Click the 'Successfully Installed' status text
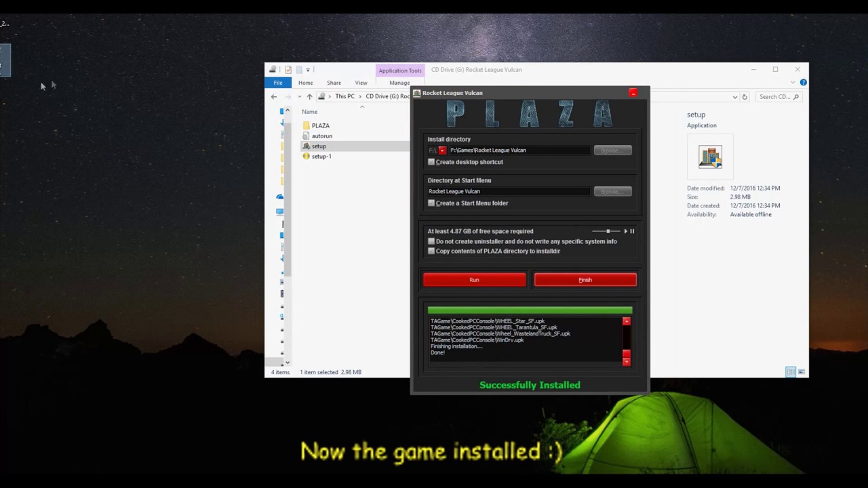Screen dimensions: 868x488 (530, 385)
